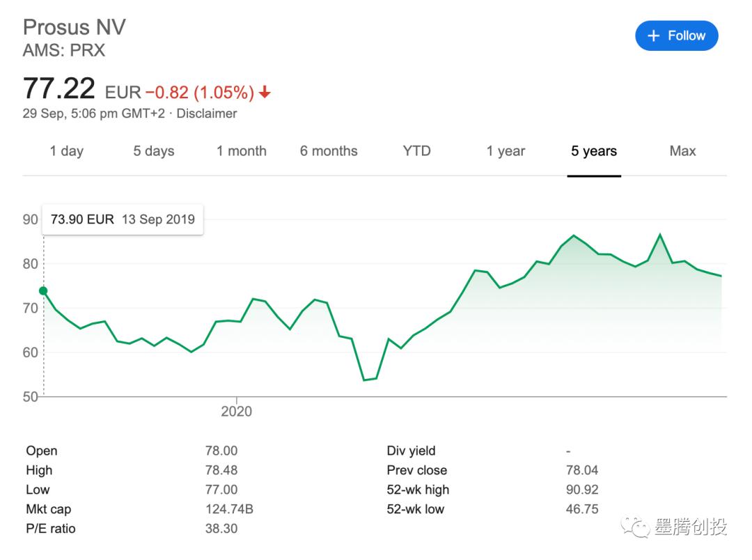
Task: Click the Follow button
Action: tap(676, 36)
